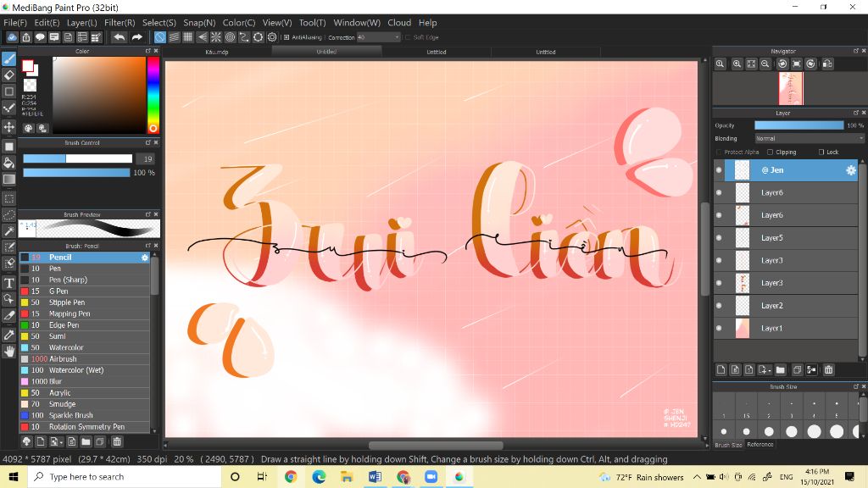The width and height of the screenshot is (868, 488).
Task: Click the rainbow hue strip
Action: [x=153, y=95]
